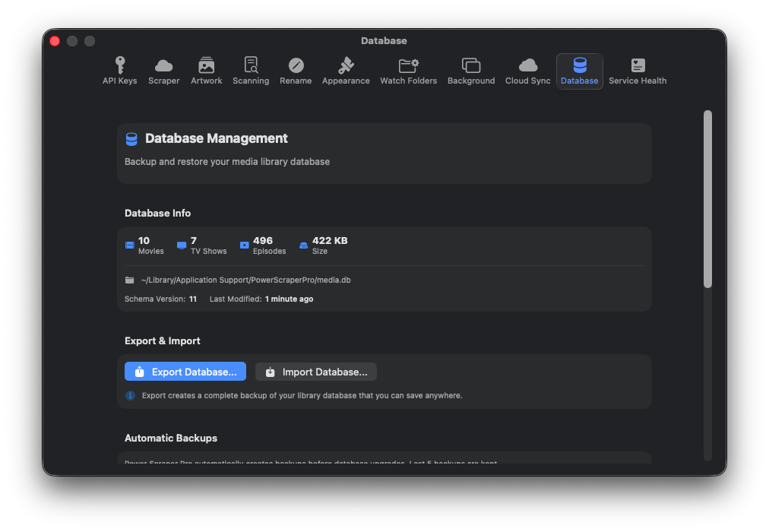Screen dimensions: 769x532
Task: Click the TV Shows count icon
Action: [182, 245]
